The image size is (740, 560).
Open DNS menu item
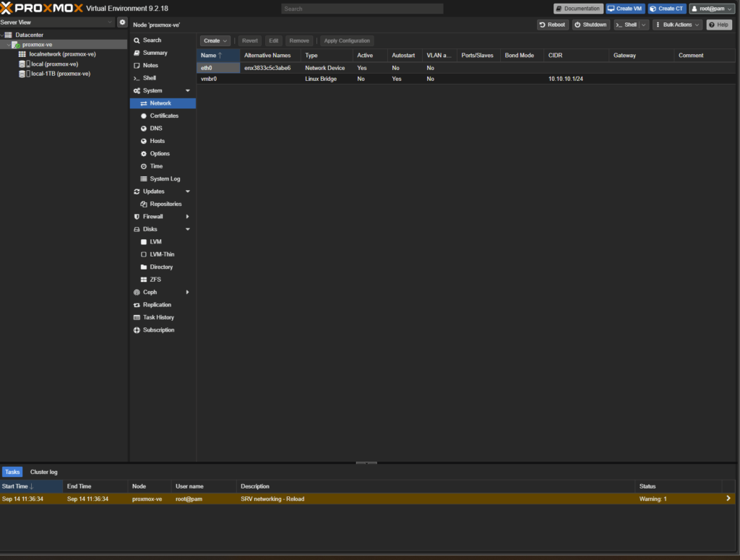(x=163, y=129)
